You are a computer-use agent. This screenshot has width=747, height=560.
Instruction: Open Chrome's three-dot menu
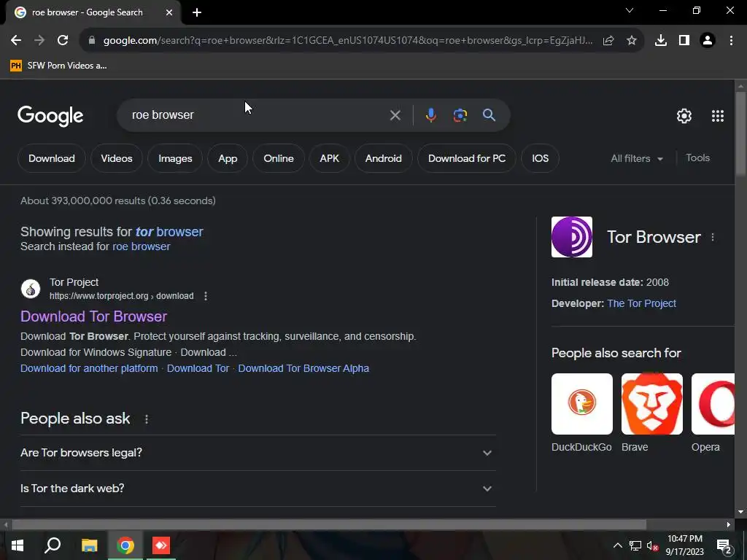point(731,41)
